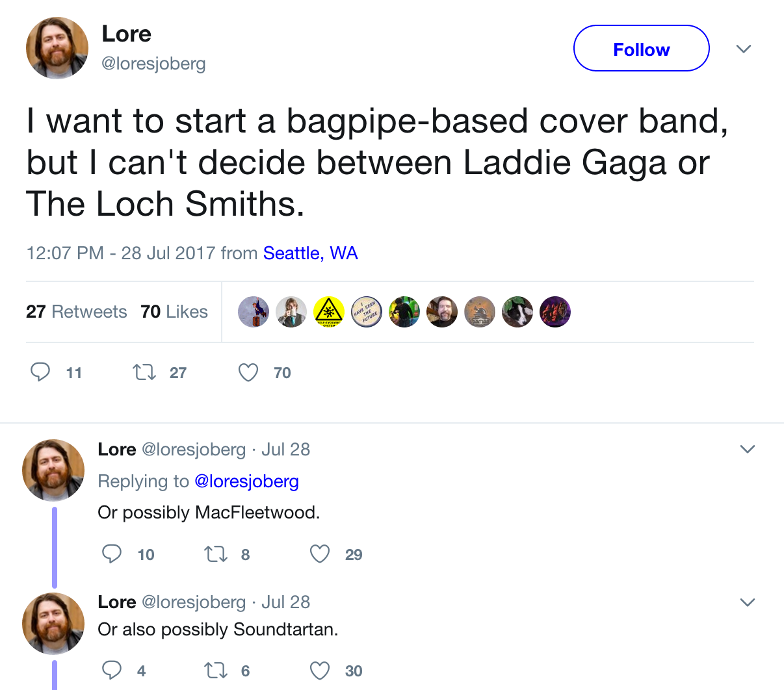The image size is (784, 690).
Task: Reply to the MacFleetwood tweet
Action: pos(112,554)
